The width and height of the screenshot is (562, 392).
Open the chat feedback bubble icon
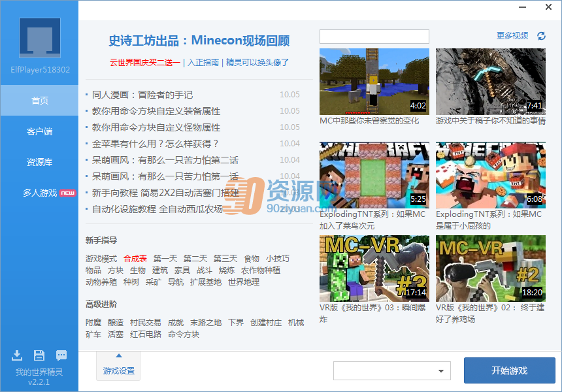tap(61, 355)
